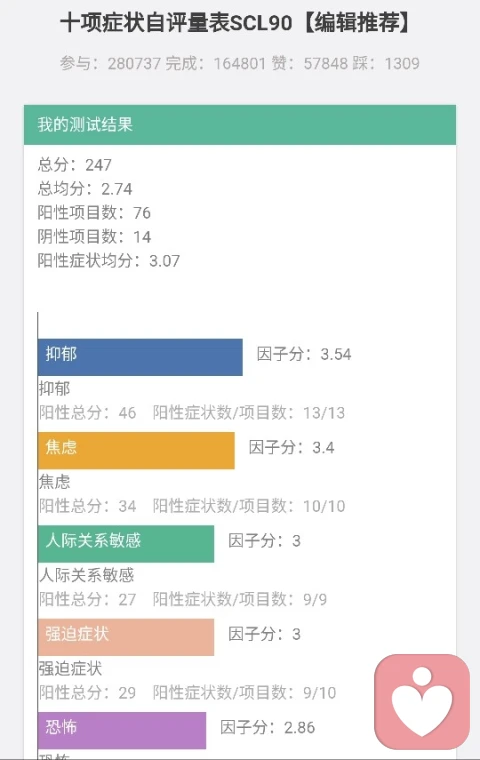Viewport: 480px width, 760px height.
Task: Click 恐怖 因子分 2.86 label
Action: (x=267, y=727)
